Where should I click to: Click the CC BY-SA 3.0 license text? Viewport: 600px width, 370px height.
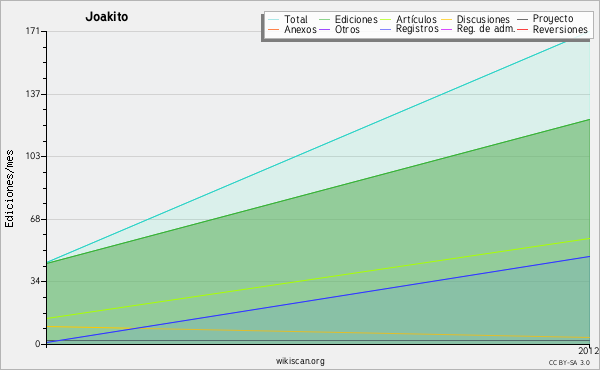point(569,363)
